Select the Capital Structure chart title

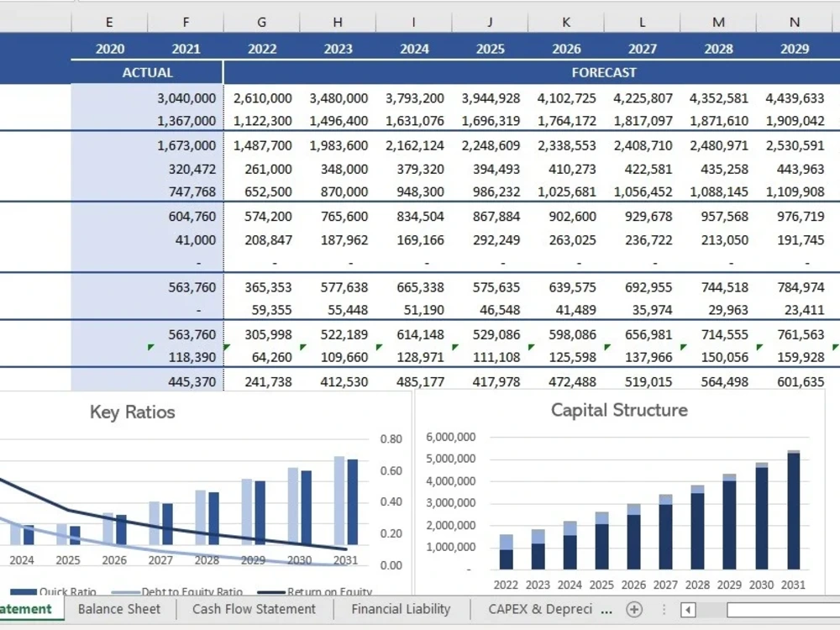pyautogui.click(x=619, y=410)
